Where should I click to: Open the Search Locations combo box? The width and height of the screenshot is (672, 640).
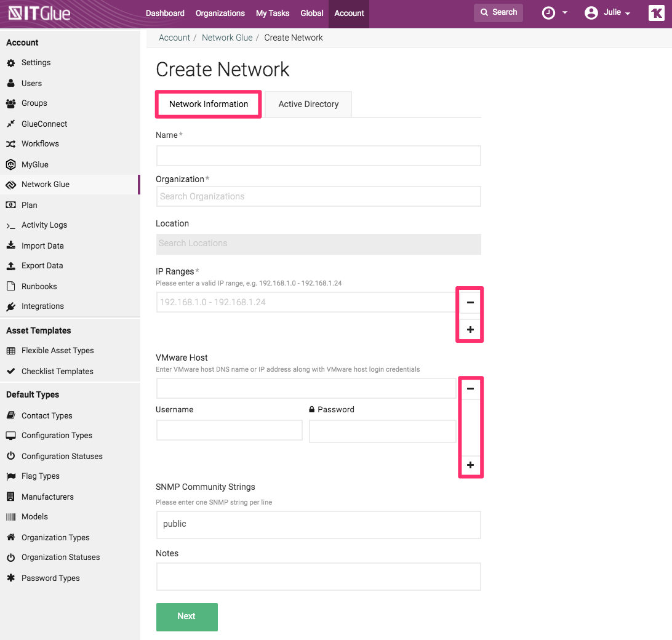point(318,244)
